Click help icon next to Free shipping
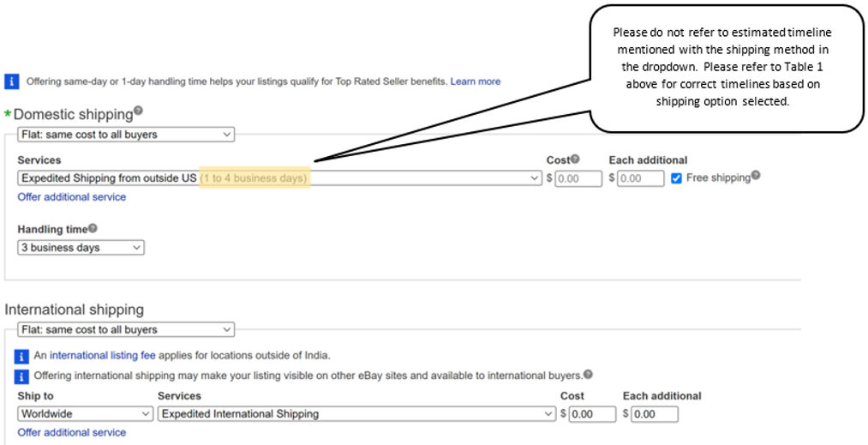 (x=756, y=176)
